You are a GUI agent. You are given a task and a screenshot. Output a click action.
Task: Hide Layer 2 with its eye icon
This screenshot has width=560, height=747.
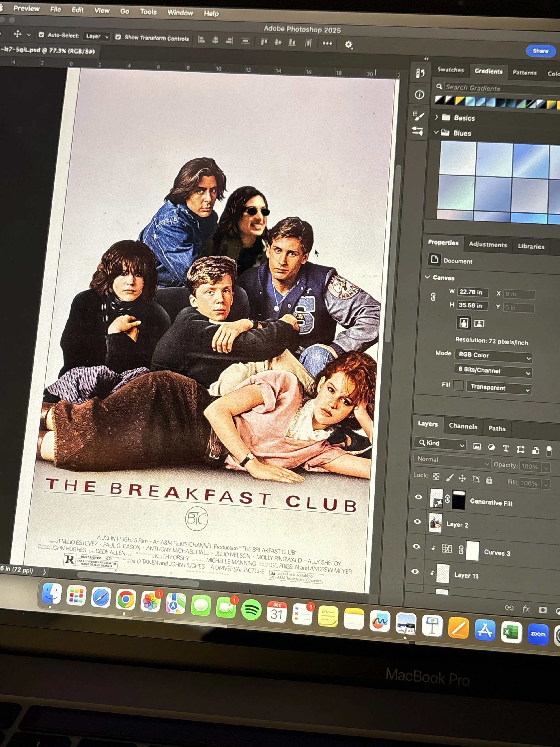tap(417, 521)
